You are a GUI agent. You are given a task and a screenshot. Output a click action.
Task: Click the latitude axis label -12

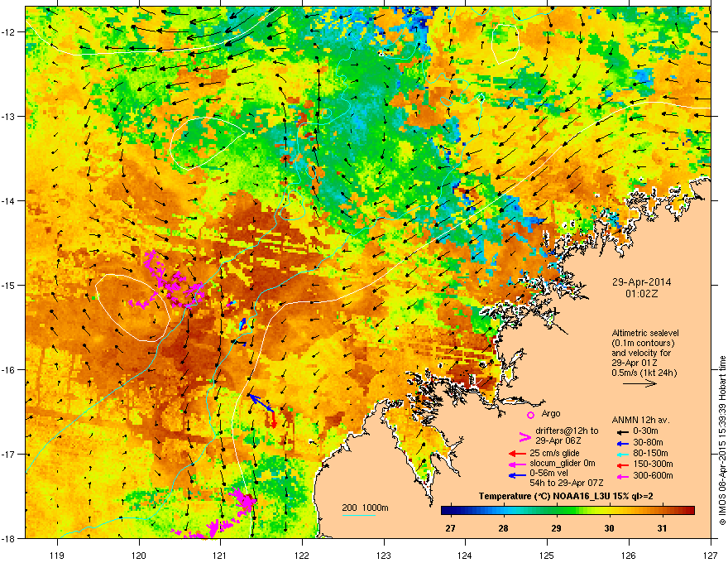(8, 32)
